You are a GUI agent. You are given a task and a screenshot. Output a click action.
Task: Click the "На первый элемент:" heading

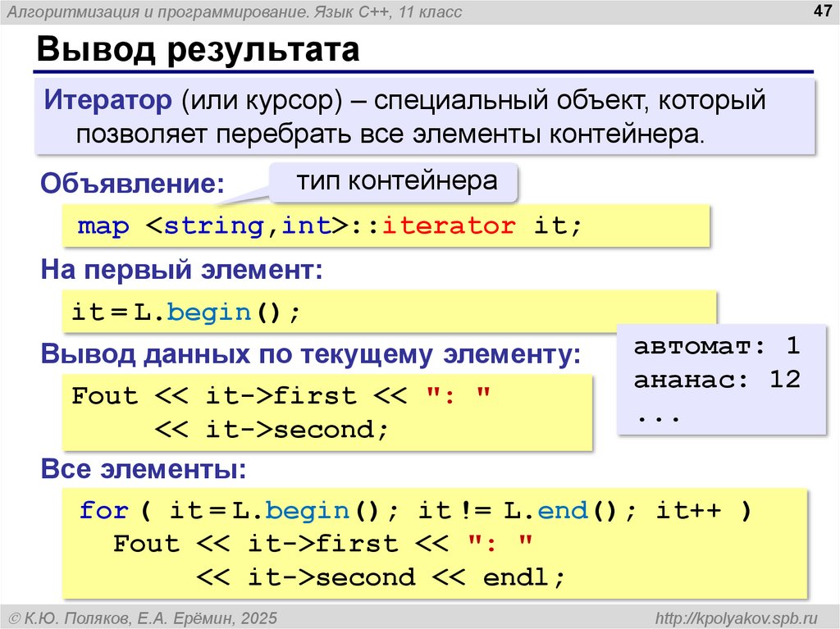click(182, 271)
